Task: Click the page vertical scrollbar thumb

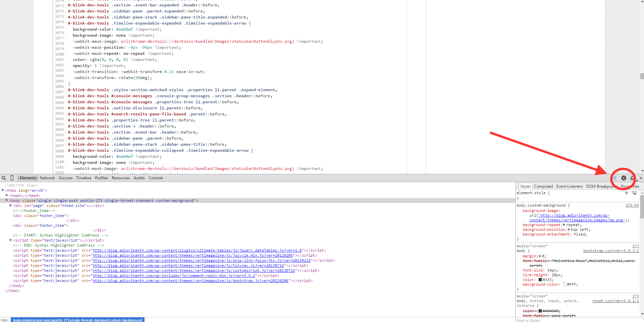Action: pyautogui.click(x=642, y=76)
